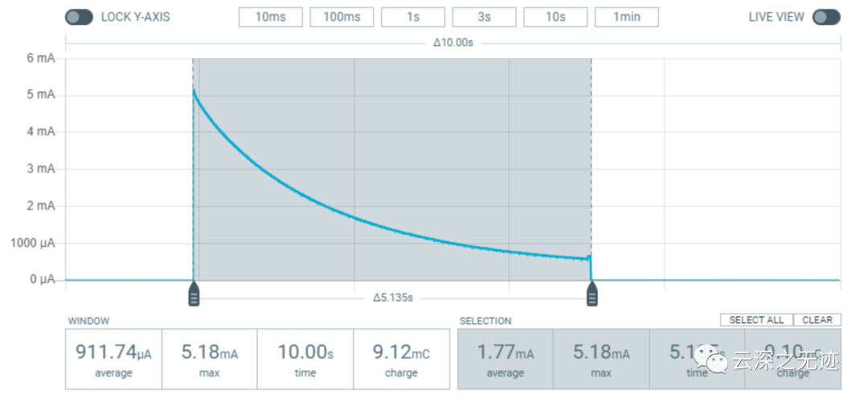Click the left selection handle marker
This screenshot has height=399, width=868.
point(194,295)
